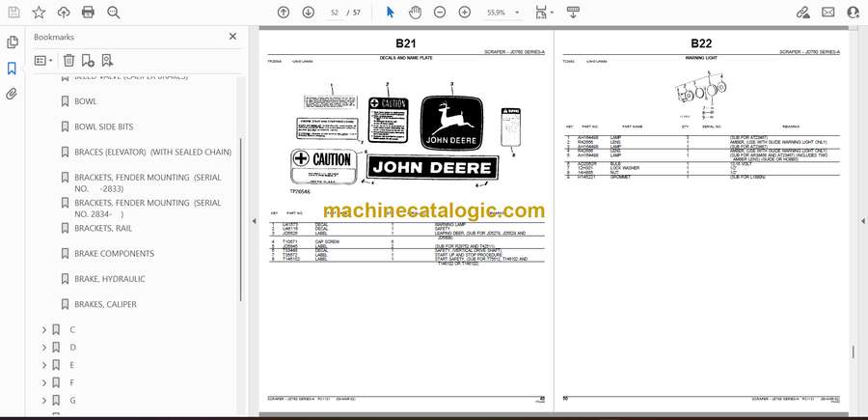Click the JOHN DEERE name plate illustration
Screen dimensions: 868x420
pyautogui.click(x=433, y=168)
